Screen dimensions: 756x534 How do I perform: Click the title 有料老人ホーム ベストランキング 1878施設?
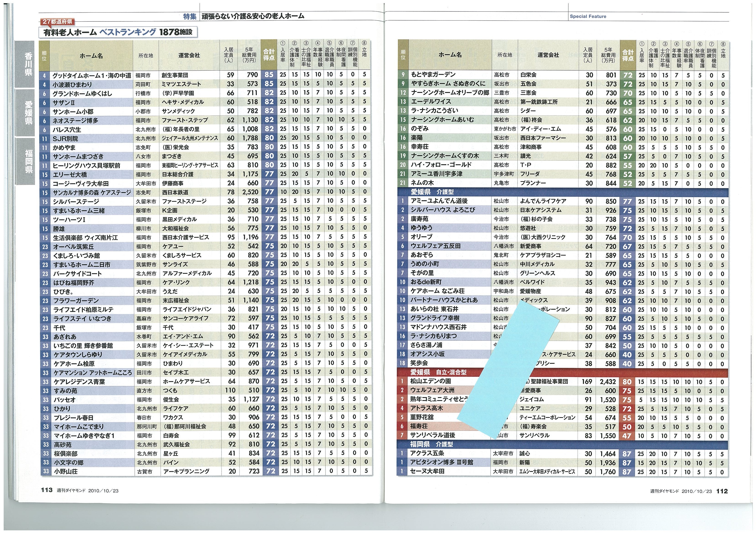(118, 32)
